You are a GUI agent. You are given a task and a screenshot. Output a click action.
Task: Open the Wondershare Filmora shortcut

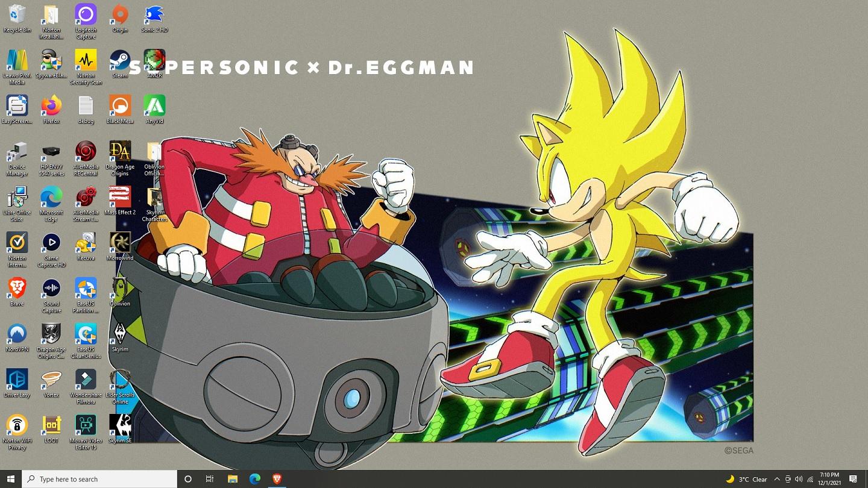click(x=86, y=387)
